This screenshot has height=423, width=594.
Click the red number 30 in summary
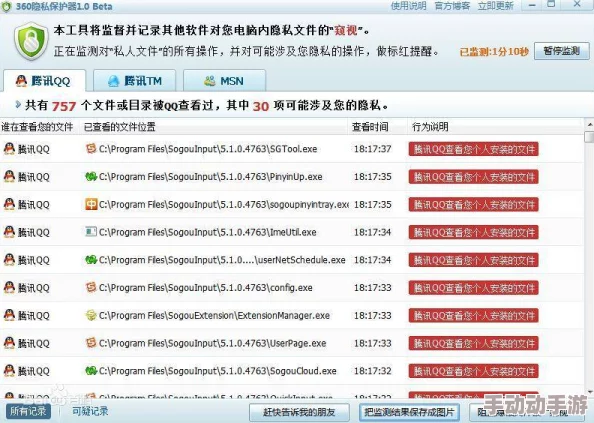point(261,106)
